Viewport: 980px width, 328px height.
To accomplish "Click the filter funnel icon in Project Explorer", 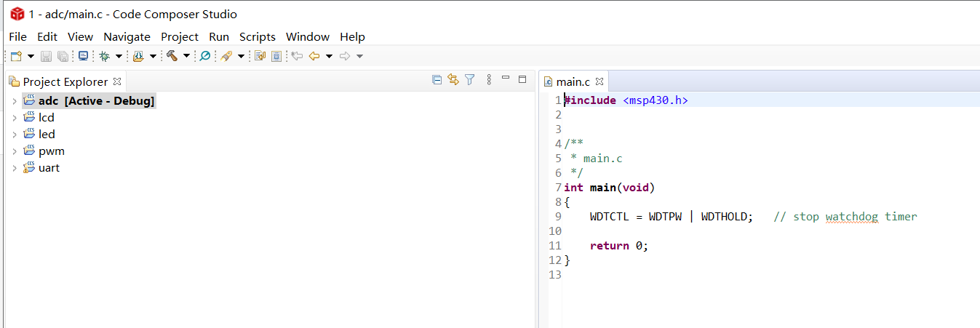I will 470,80.
